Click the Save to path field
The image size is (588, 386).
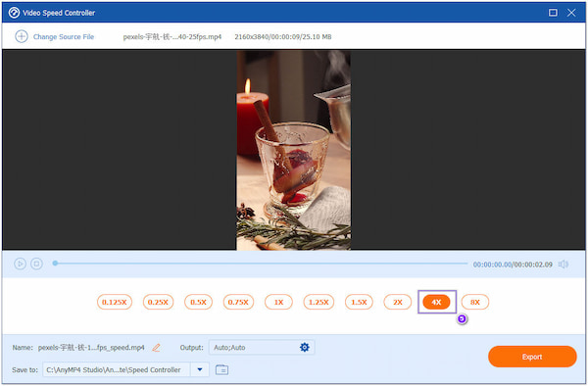[x=117, y=370]
